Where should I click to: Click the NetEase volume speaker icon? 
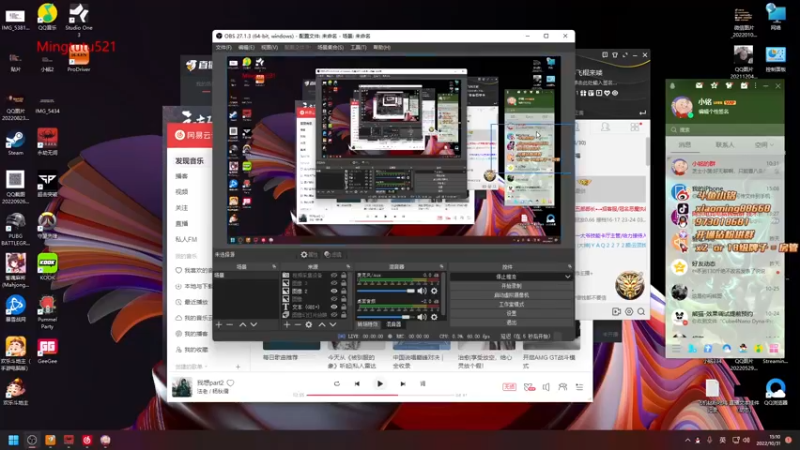click(546, 387)
